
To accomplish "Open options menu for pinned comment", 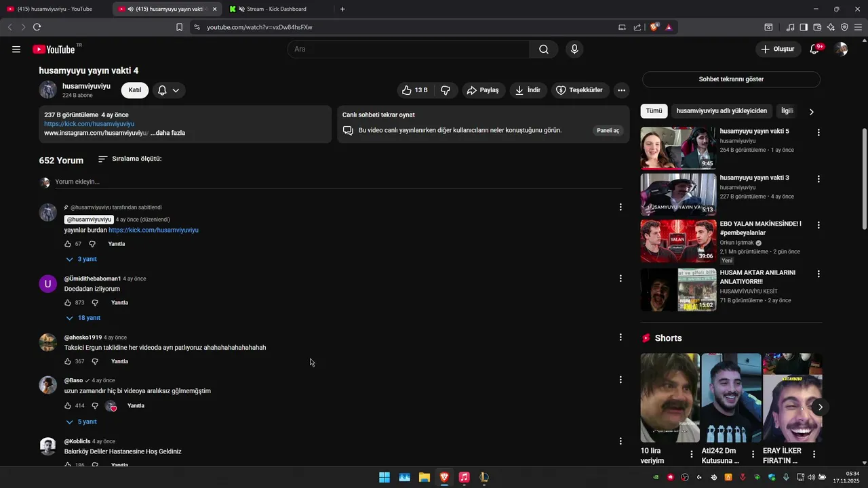I will (620, 207).
